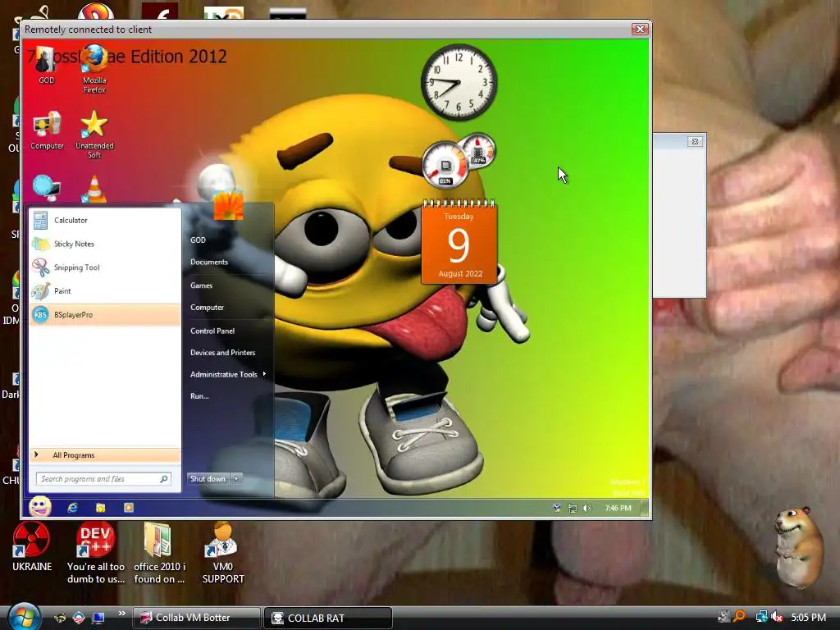Image resolution: width=840 pixels, height=630 pixels.
Task: Click the network icon in the remote tray
Action: tap(572, 509)
